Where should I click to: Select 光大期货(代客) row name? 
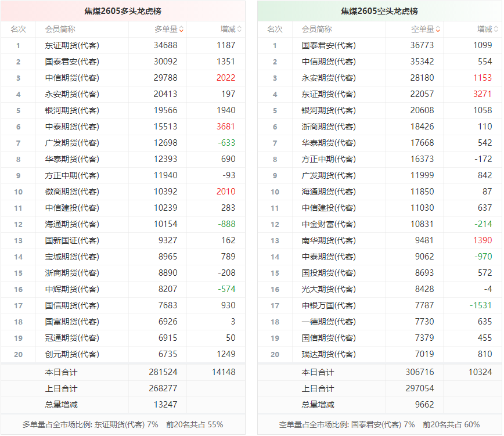(329, 289)
